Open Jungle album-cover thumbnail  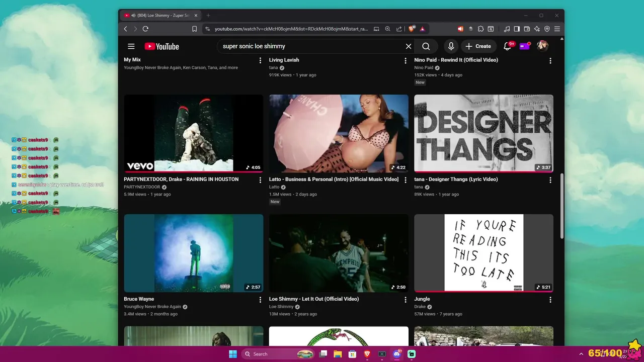pos(484,253)
